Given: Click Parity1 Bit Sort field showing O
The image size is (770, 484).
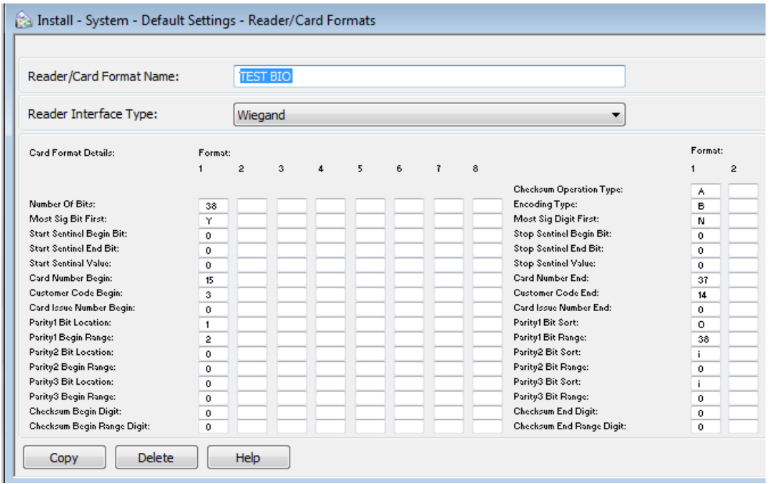Looking at the screenshot, I should click(x=703, y=324).
